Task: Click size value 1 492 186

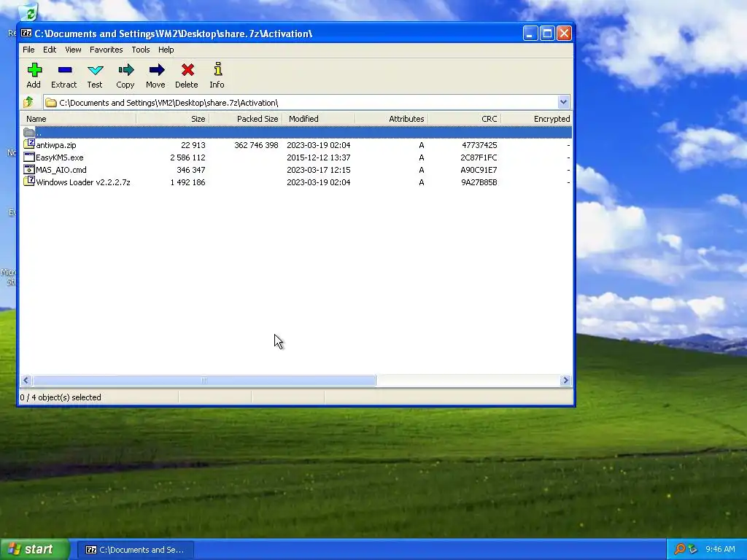Action: [x=187, y=182]
